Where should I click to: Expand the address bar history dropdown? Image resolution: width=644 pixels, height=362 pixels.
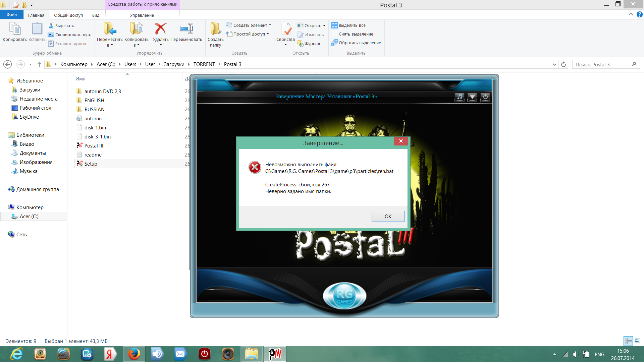[554, 64]
